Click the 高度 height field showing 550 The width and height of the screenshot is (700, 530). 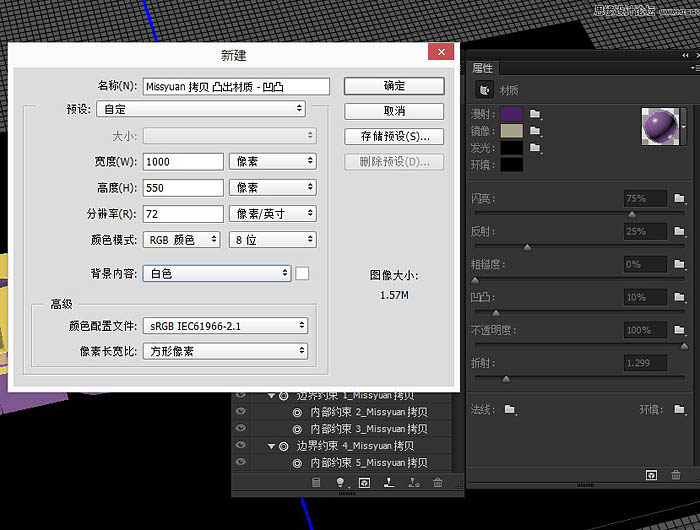click(x=183, y=188)
